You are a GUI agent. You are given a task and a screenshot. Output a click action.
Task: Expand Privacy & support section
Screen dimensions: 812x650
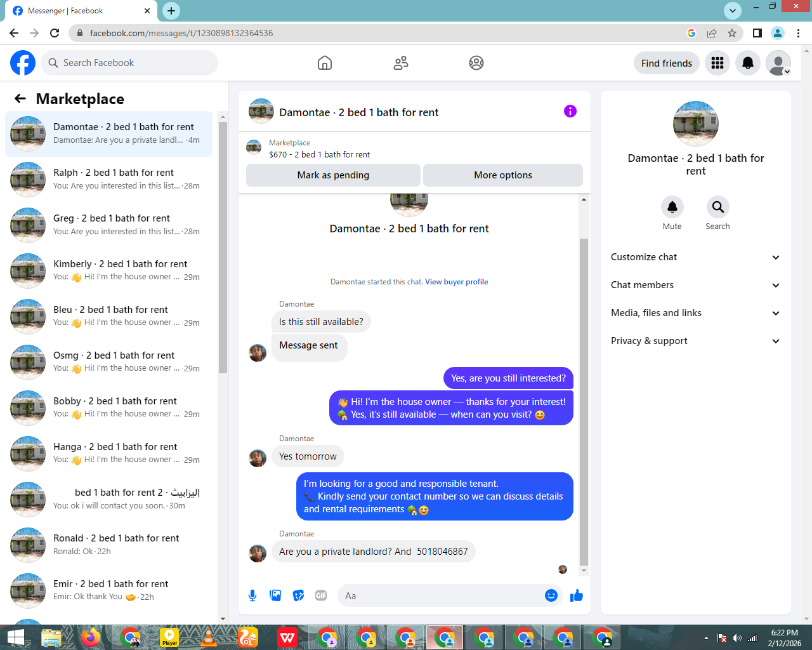(695, 341)
